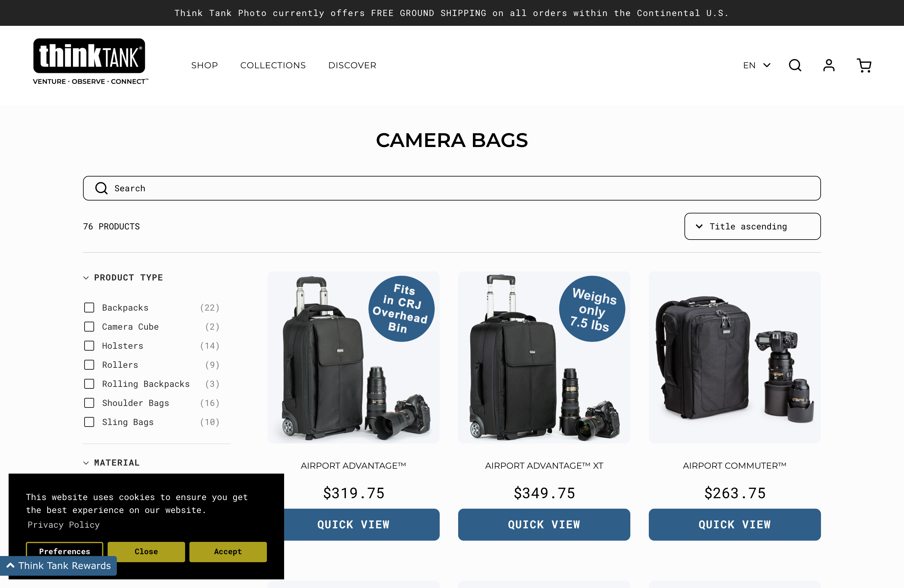Enable the Sling Bags filter checkbox
Screen dimensions: 904x588
pyautogui.click(x=89, y=422)
